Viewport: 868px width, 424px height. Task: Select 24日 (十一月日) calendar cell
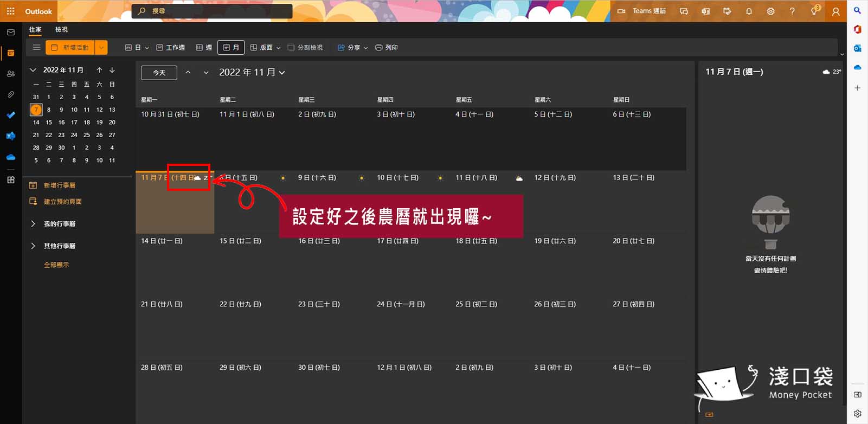click(410, 329)
